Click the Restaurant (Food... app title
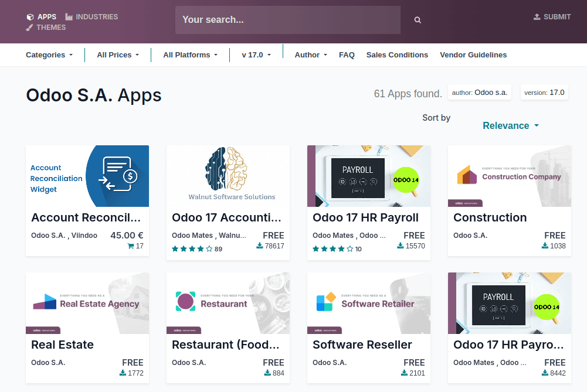Screen dimensions: 587x392 (x=225, y=345)
